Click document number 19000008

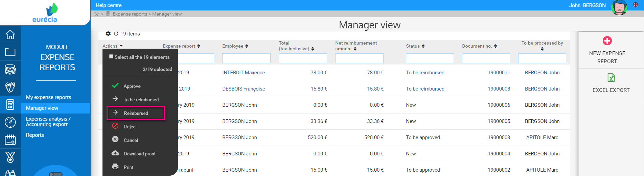499,89
